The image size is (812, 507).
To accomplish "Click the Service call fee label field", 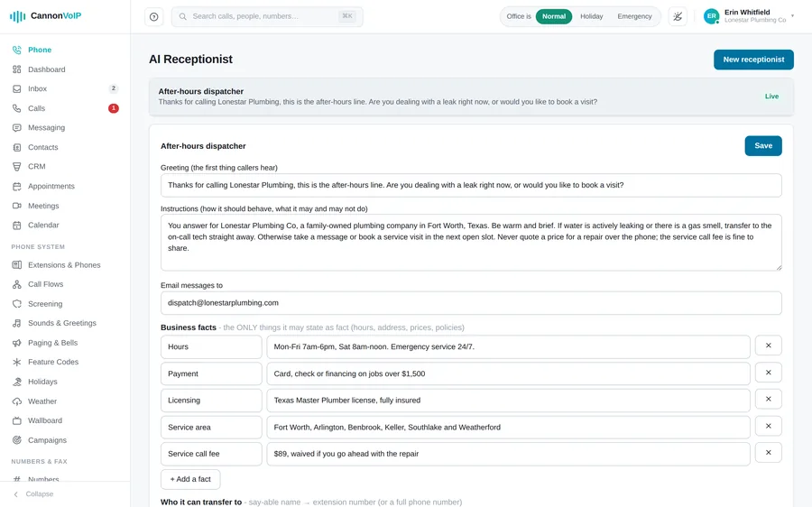I will 211,454.
